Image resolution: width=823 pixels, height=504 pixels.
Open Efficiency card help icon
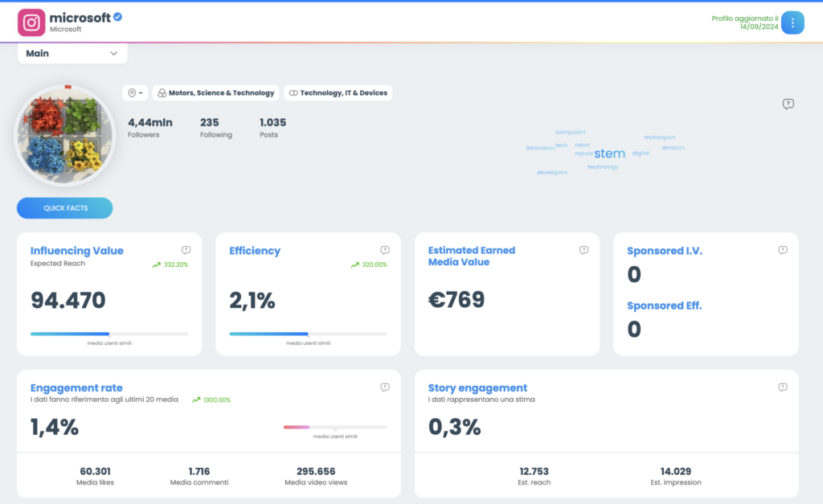click(x=385, y=250)
